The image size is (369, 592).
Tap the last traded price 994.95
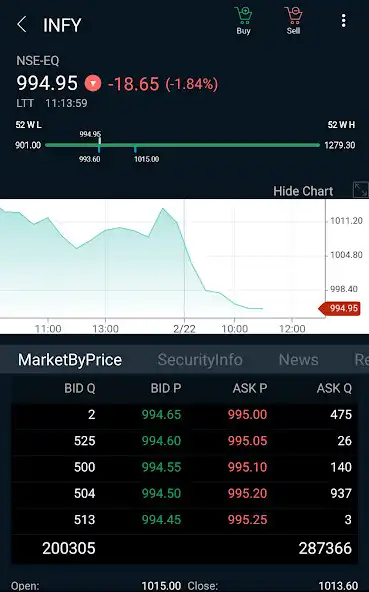(47, 83)
